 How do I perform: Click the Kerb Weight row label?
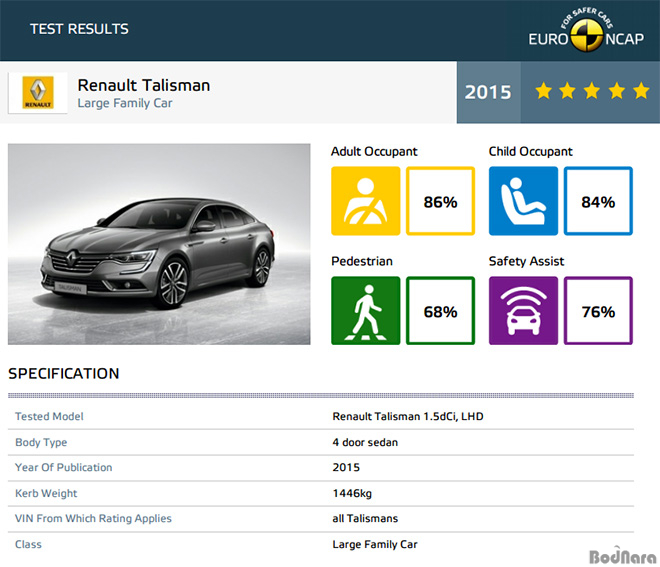click(x=46, y=493)
